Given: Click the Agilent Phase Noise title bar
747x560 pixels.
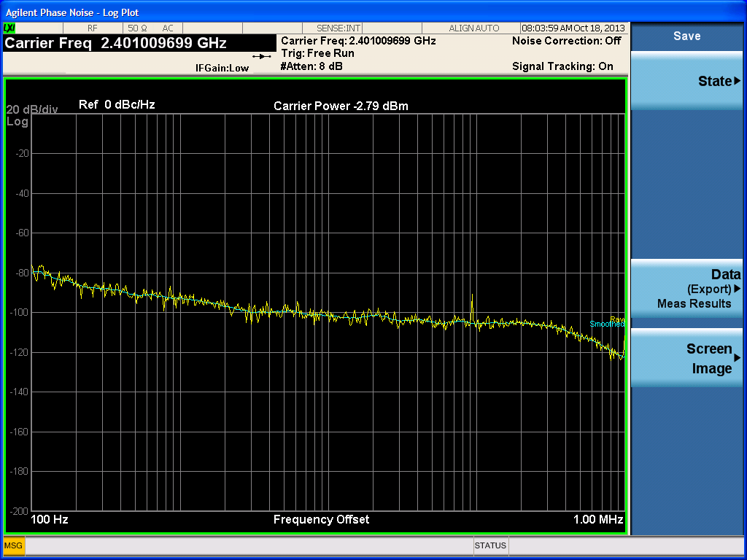Looking at the screenshot, I should pos(373,12).
